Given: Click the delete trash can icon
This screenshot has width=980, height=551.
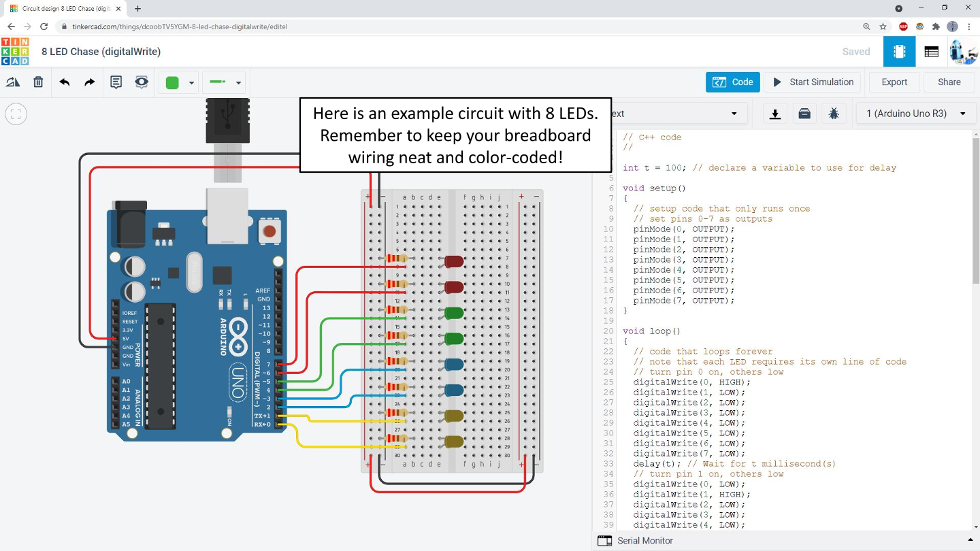Looking at the screenshot, I should click(x=38, y=82).
